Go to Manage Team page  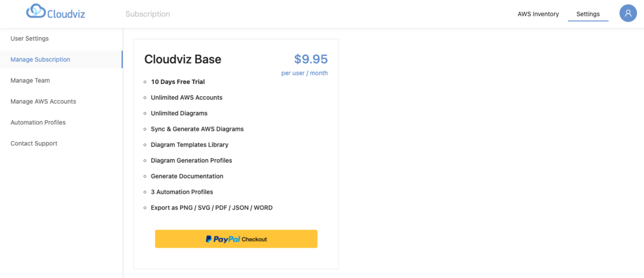click(30, 81)
